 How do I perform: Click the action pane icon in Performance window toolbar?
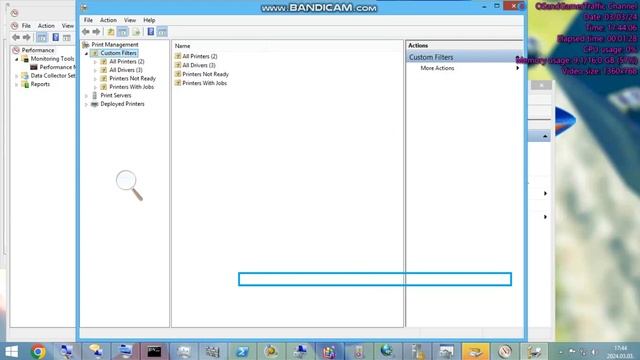coord(67,38)
